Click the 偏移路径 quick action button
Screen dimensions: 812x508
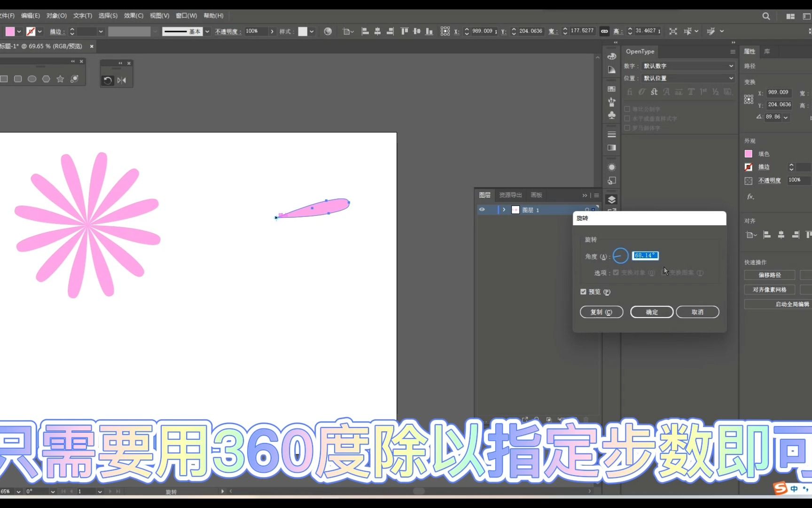click(x=769, y=275)
